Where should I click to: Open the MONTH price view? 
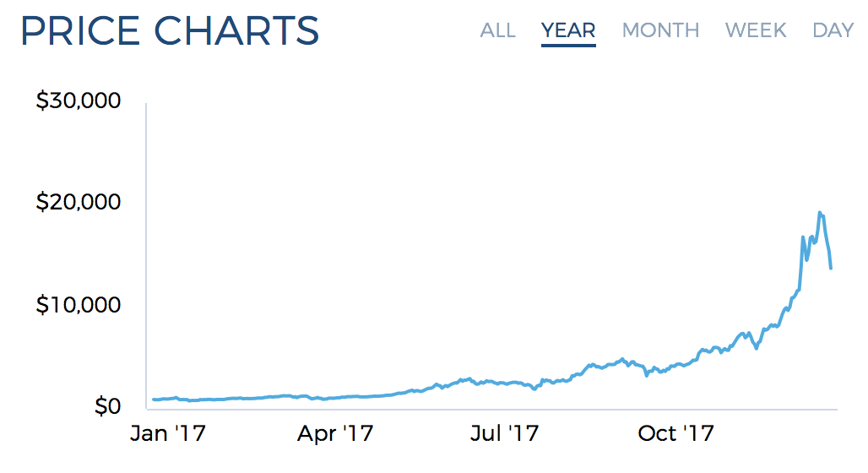pos(660,30)
